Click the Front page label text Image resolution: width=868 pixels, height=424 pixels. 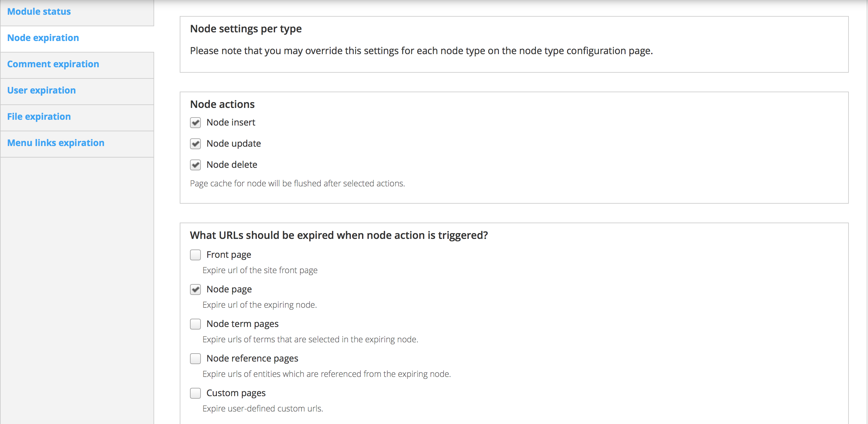[x=229, y=255]
